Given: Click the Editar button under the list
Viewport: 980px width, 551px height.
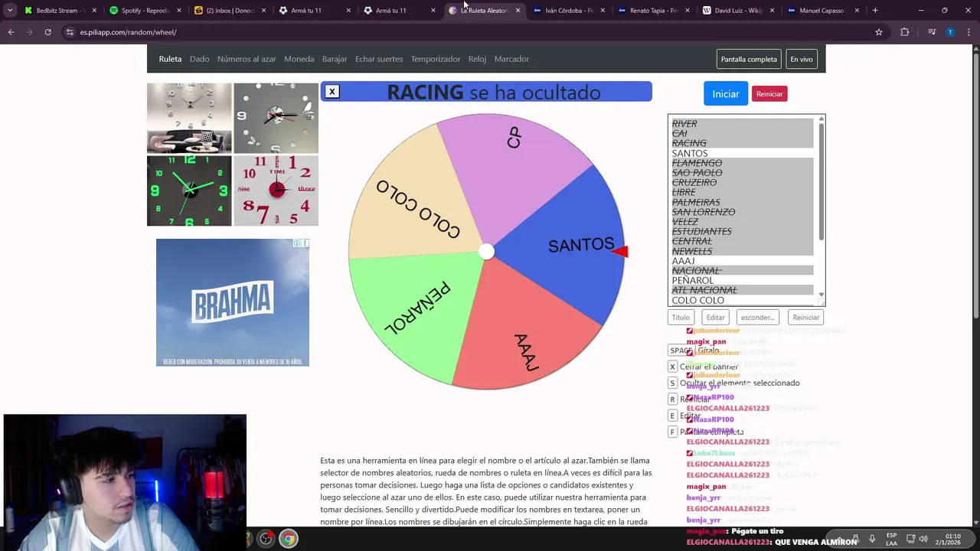Looking at the screenshot, I should tap(715, 318).
